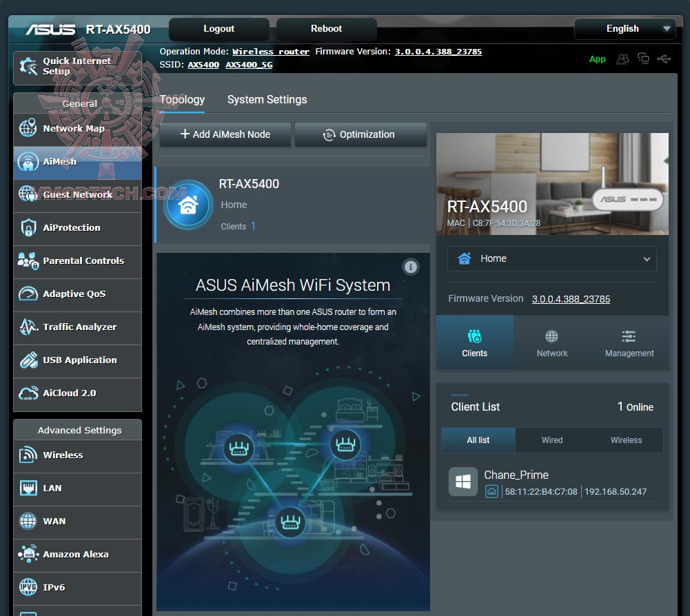Click the Adaptive QoS gauge icon
Image resolution: width=690 pixels, height=616 pixels.
(28, 294)
